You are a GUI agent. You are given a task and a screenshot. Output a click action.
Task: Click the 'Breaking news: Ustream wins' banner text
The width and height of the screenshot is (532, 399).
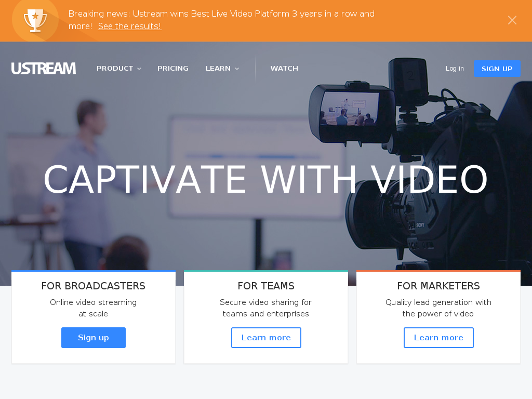pyautogui.click(x=221, y=20)
